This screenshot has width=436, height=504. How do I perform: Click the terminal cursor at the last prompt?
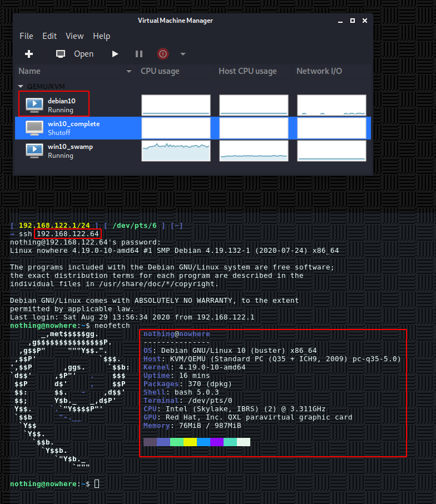coord(97,484)
